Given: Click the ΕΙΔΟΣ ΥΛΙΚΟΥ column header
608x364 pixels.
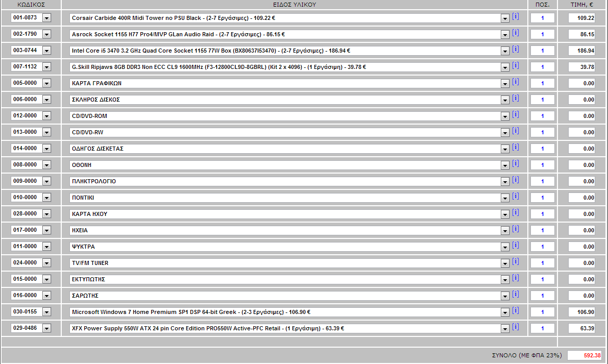Looking at the screenshot, I should coord(295,5).
